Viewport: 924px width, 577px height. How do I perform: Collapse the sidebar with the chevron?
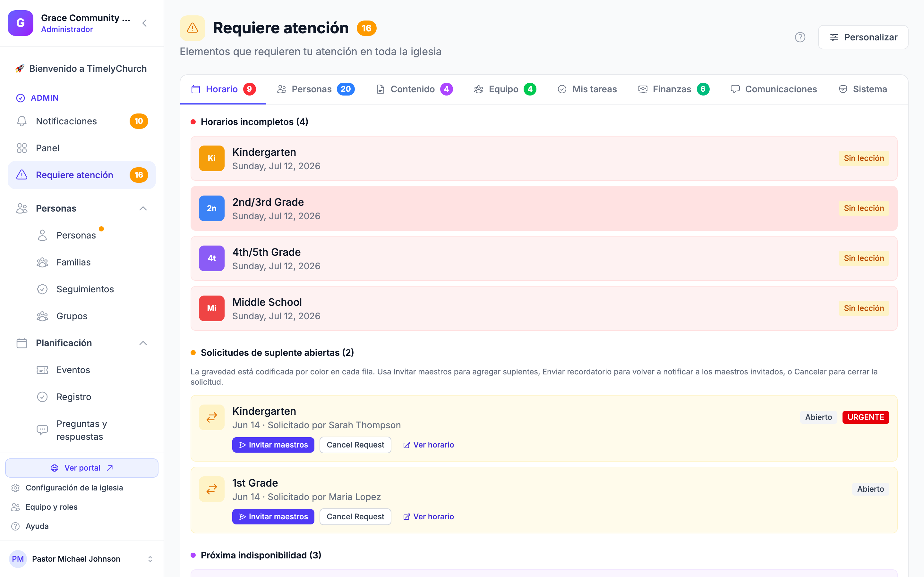click(145, 23)
